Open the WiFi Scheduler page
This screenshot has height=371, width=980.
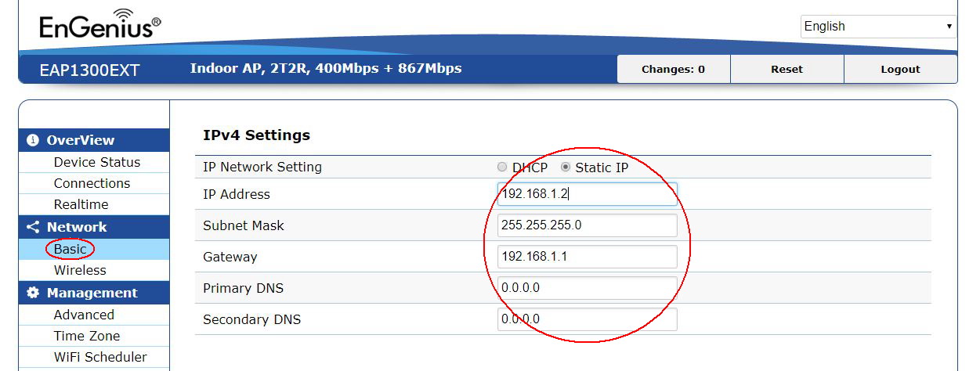(x=99, y=357)
